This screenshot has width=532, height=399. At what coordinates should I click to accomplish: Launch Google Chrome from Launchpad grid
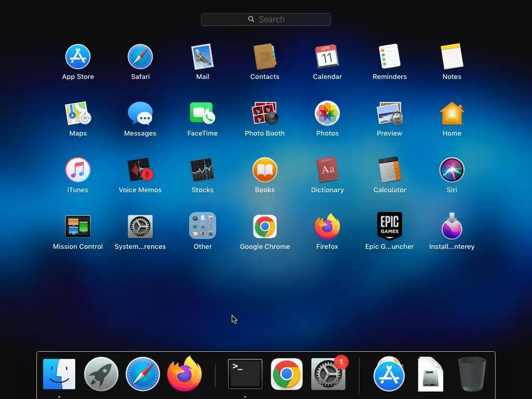(264, 227)
